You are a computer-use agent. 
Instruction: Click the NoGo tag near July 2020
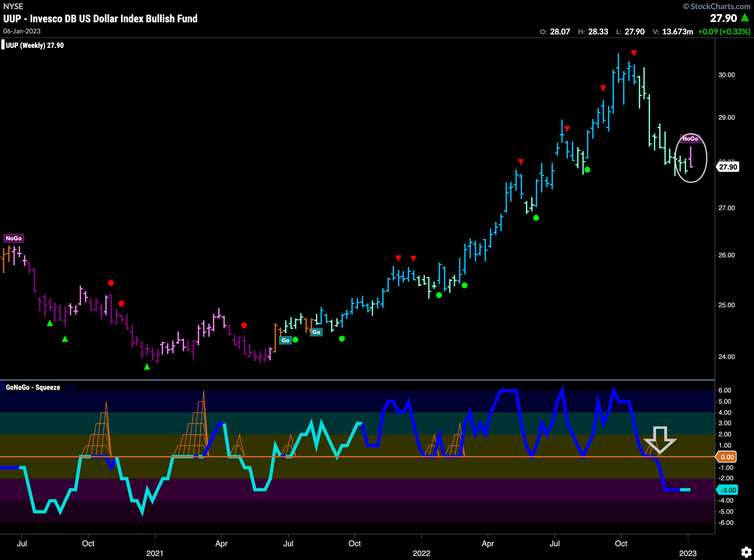[x=13, y=238]
